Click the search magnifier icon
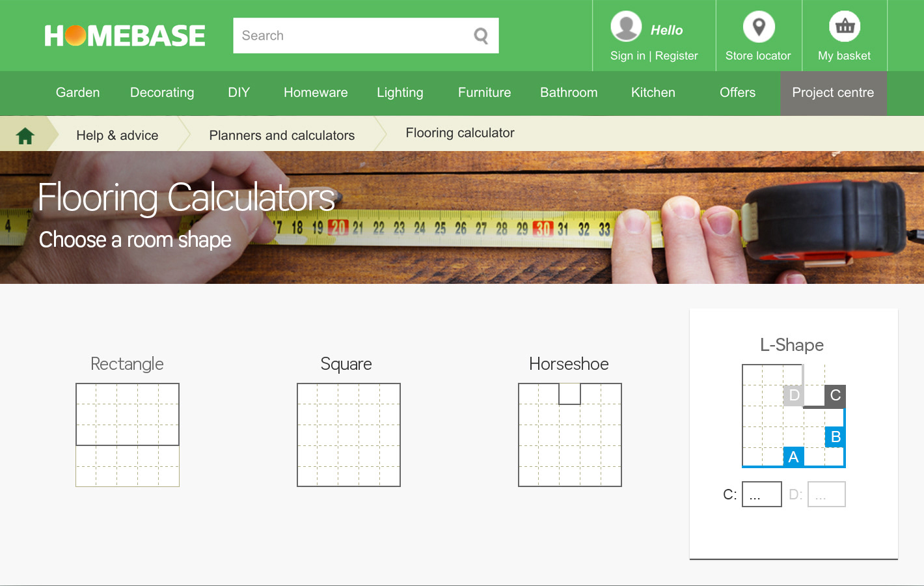 pos(481,36)
